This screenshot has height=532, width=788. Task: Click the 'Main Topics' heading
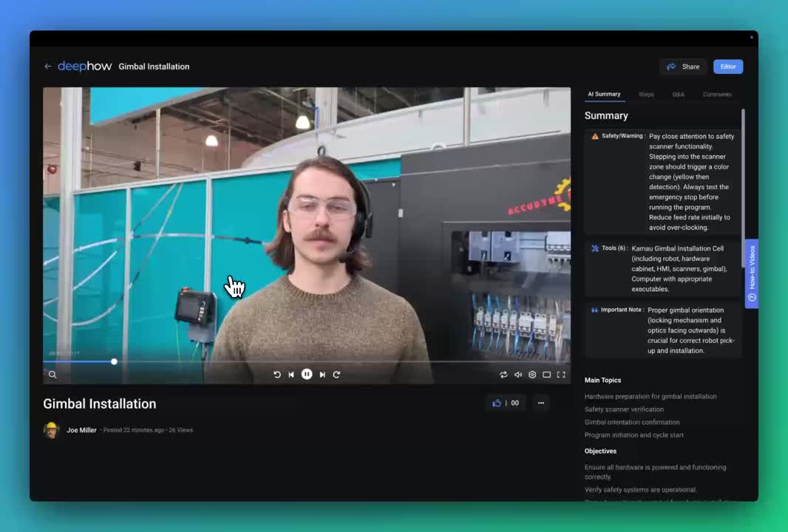[x=602, y=381]
